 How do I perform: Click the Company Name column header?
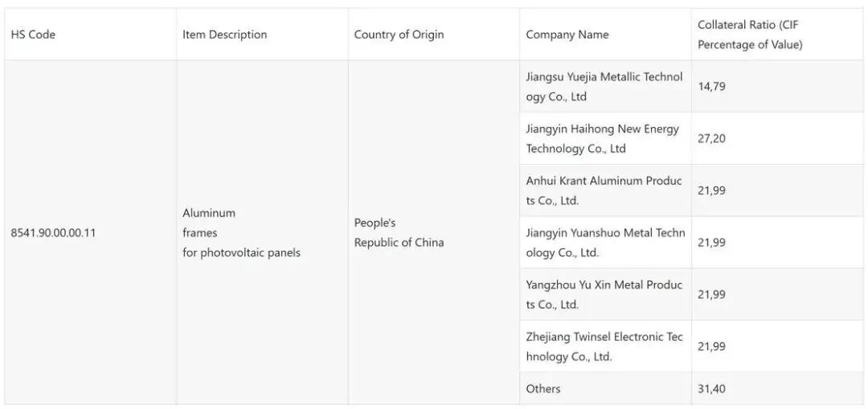(567, 35)
